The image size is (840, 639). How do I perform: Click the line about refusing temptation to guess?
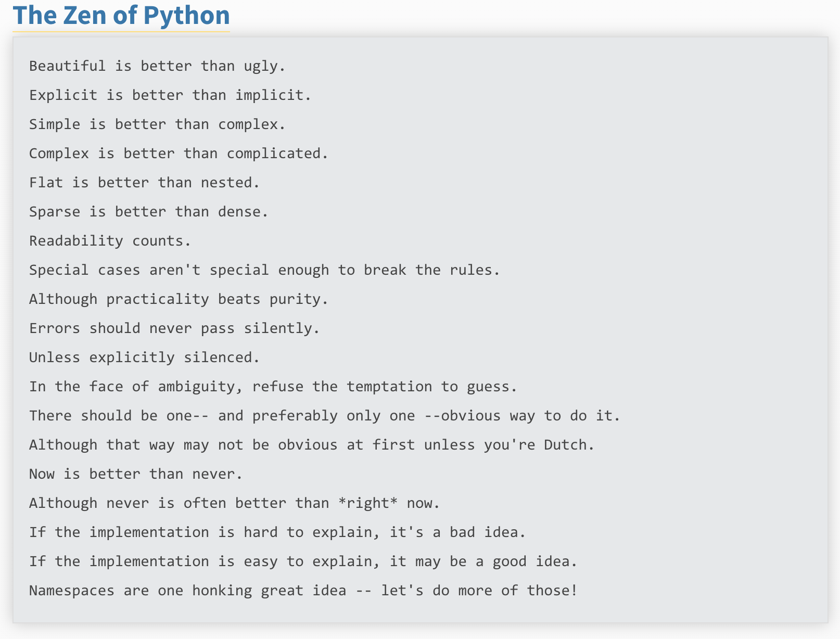(273, 387)
